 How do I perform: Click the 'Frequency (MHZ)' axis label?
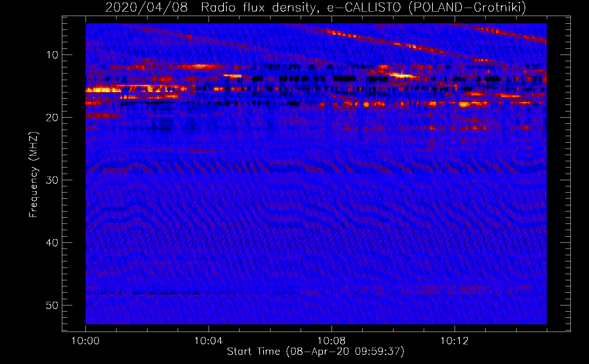33,175
